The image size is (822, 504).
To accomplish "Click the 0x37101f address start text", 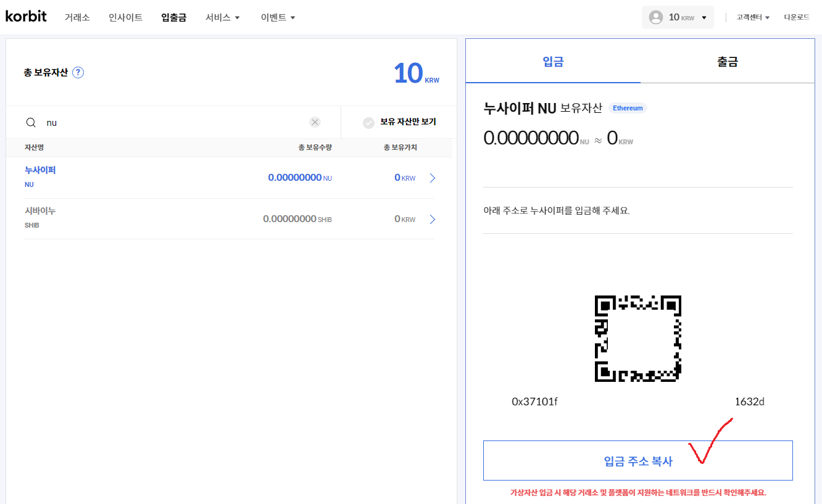I will point(534,402).
